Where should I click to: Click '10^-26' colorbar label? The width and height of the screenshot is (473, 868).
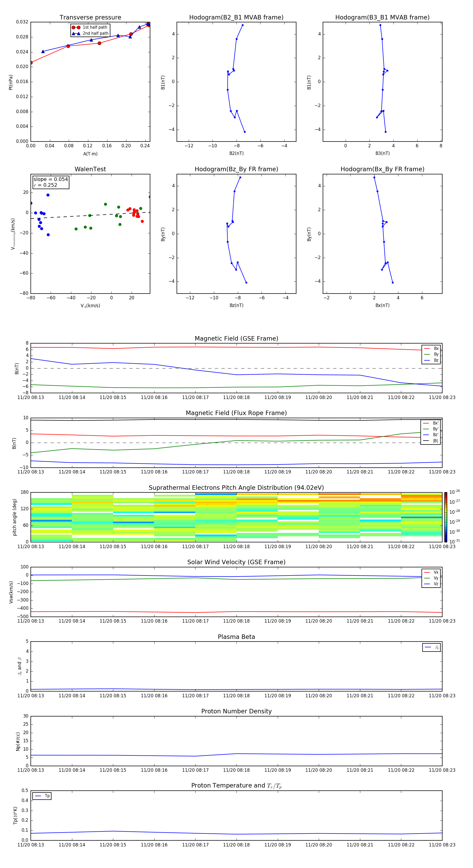[455, 492]
